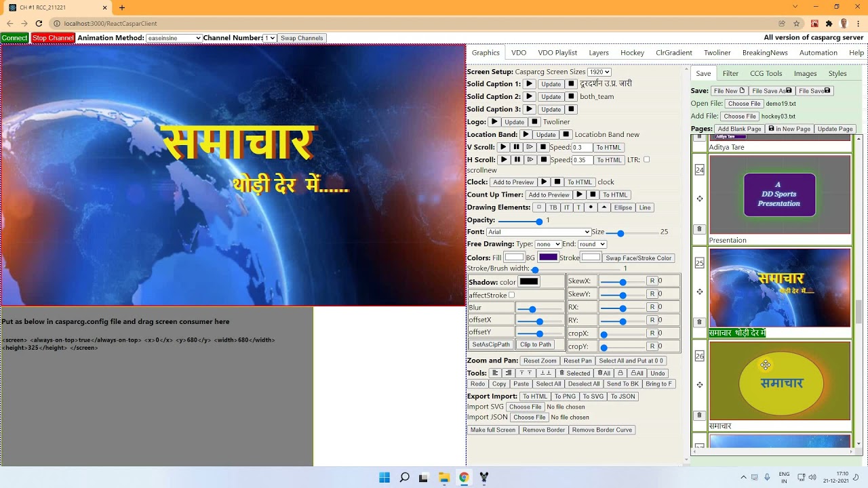
Task: Switch to the VDO Playlist tab
Action: (x=557, y=53)
